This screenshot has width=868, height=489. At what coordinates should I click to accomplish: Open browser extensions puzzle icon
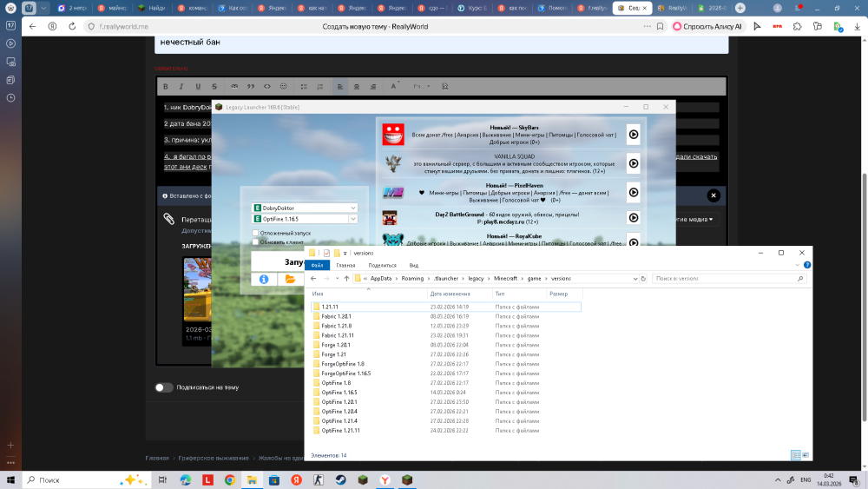797,26
